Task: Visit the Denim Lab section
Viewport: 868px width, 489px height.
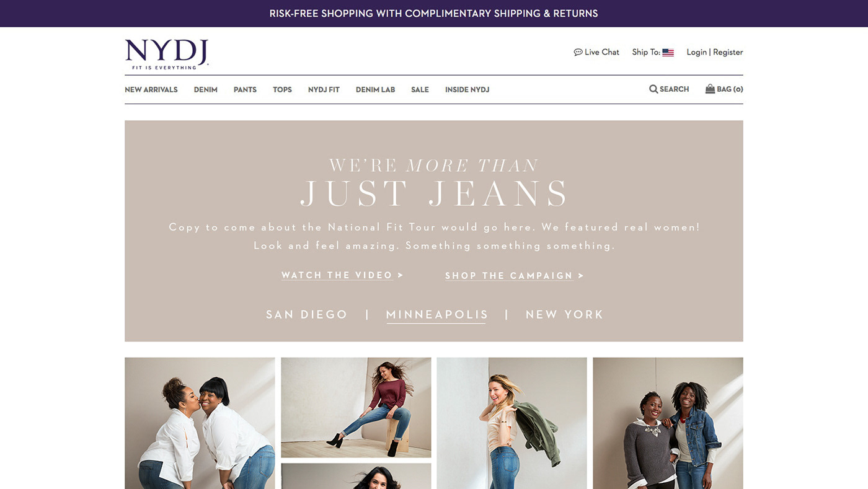Action: click(x=375, y=90)
